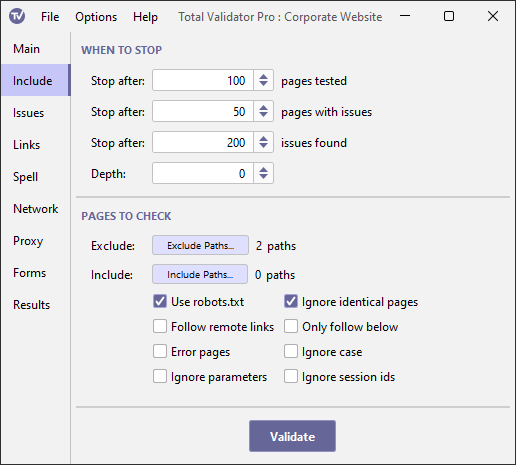This screenshot has height=465, width=516.
Task: Start validation with the Validate button
Action: pyautogui.click(x=292, y=436)
